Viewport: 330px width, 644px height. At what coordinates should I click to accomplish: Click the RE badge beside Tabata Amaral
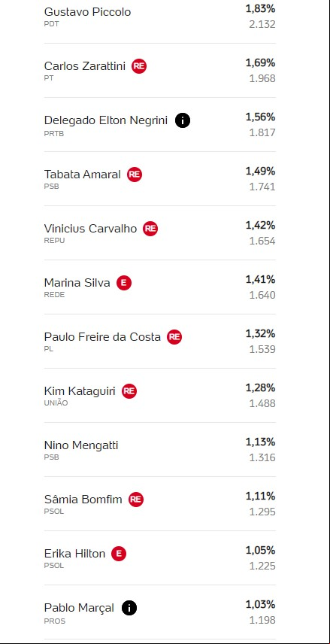tap(135, 175)
